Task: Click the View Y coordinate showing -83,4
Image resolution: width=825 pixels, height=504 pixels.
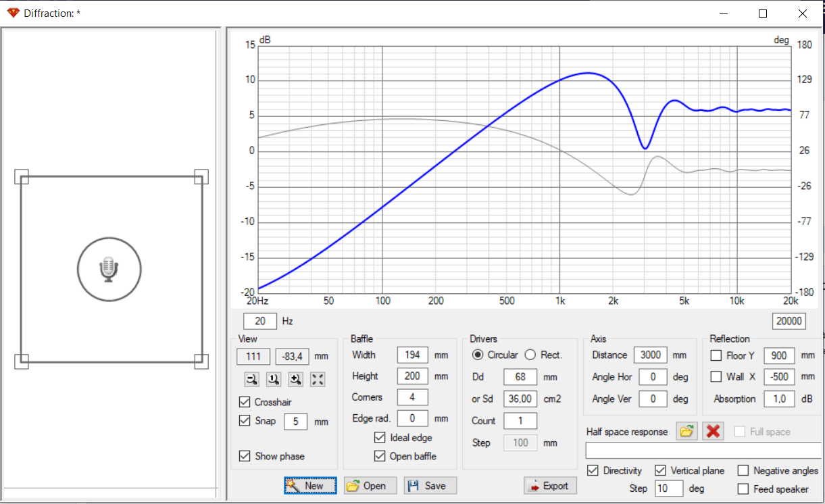Action: click(x=292, y=355)
